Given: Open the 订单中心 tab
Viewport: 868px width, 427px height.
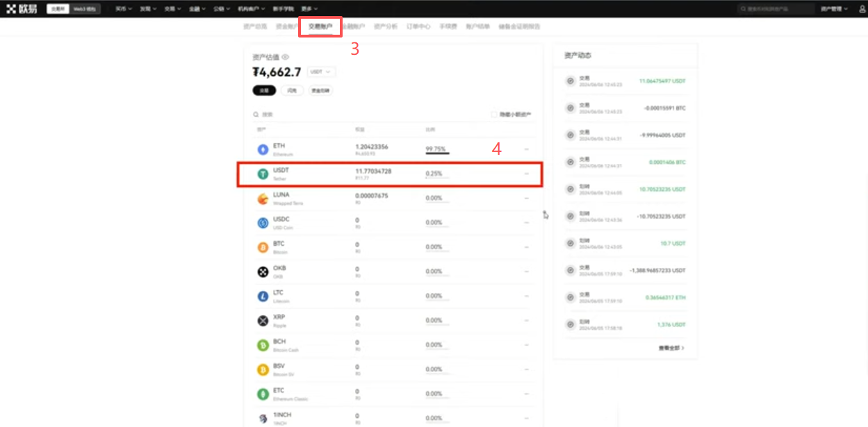Looking at the screenshot, I should point(418,26).
